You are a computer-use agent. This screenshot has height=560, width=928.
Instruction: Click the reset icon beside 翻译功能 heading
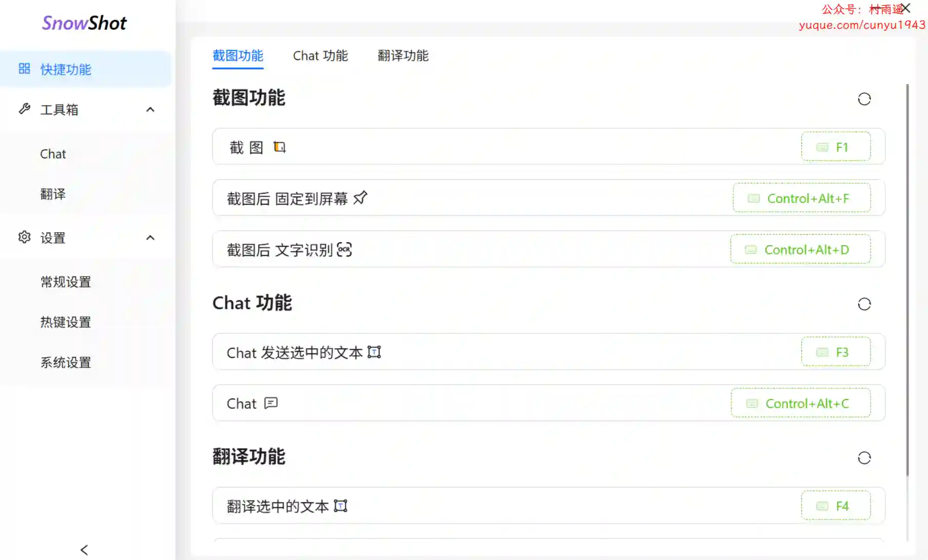(x=864, y=458)
